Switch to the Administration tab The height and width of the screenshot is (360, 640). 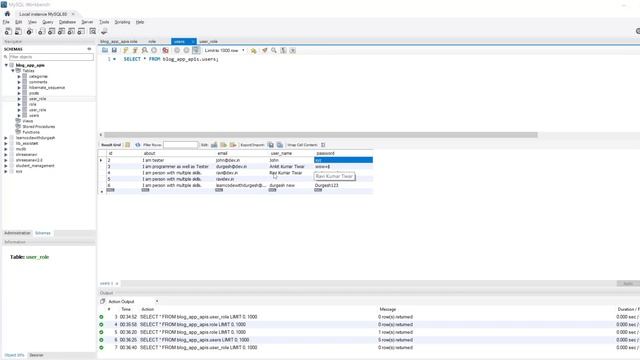coord(17,233)
